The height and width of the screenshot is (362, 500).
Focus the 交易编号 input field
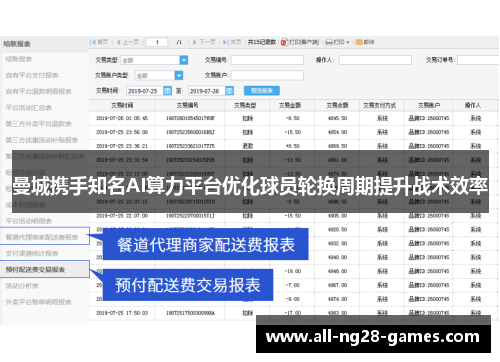pos(267,60)
